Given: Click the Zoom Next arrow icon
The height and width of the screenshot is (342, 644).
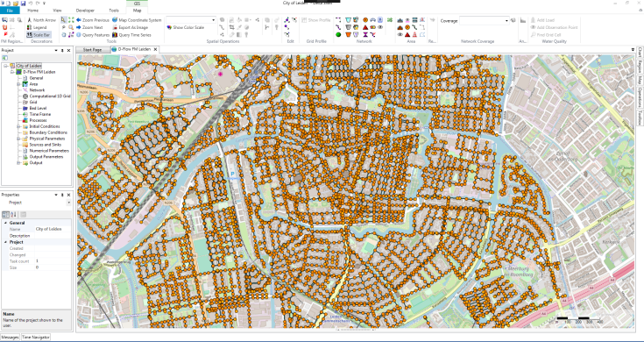Looking at the screenshot, I should [x=79, y=27].
